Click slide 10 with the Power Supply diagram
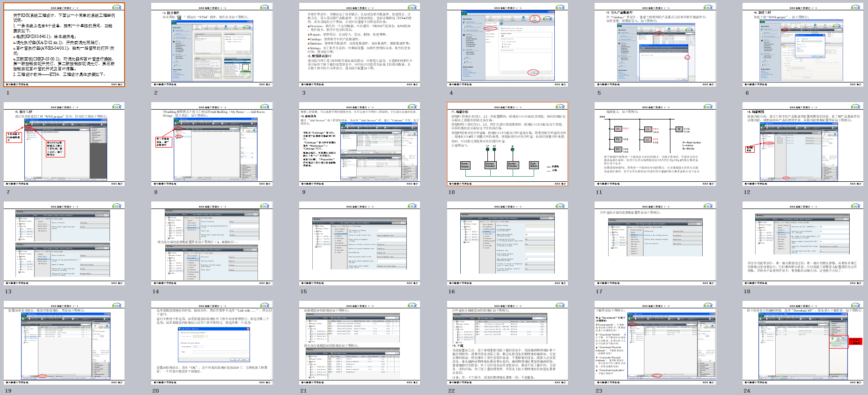This screenshot has height=395, width=868. [x=507, y=144]
